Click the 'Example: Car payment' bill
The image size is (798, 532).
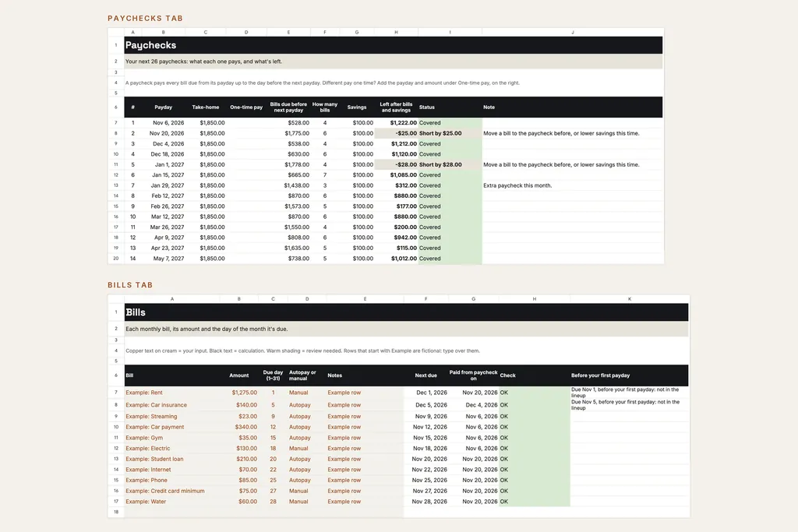[x=172, y=427]
